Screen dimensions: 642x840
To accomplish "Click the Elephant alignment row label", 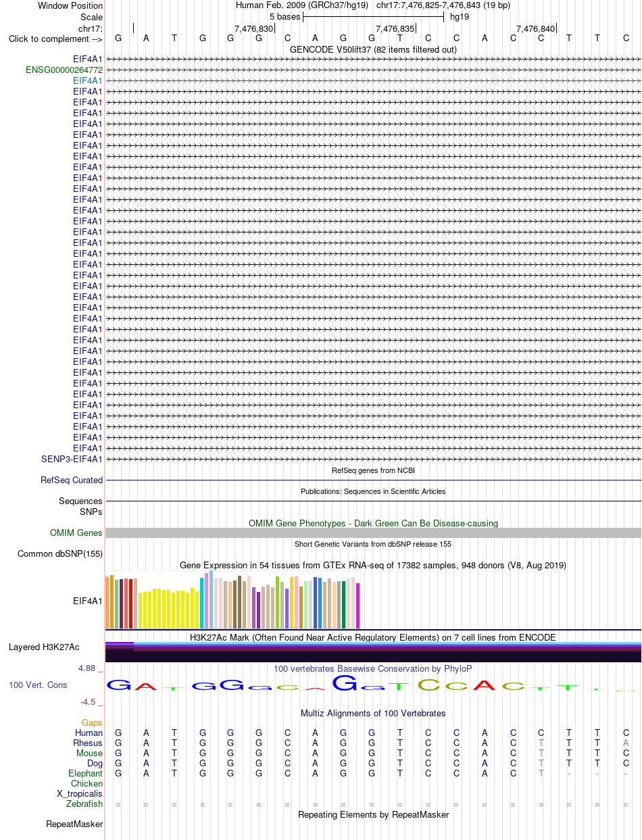I will click(86, 774).
